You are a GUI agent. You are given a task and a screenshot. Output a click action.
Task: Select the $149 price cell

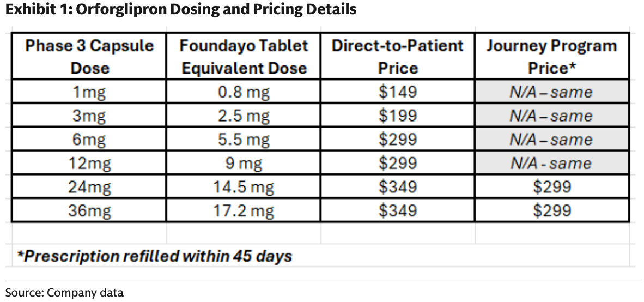coord(398,92)
